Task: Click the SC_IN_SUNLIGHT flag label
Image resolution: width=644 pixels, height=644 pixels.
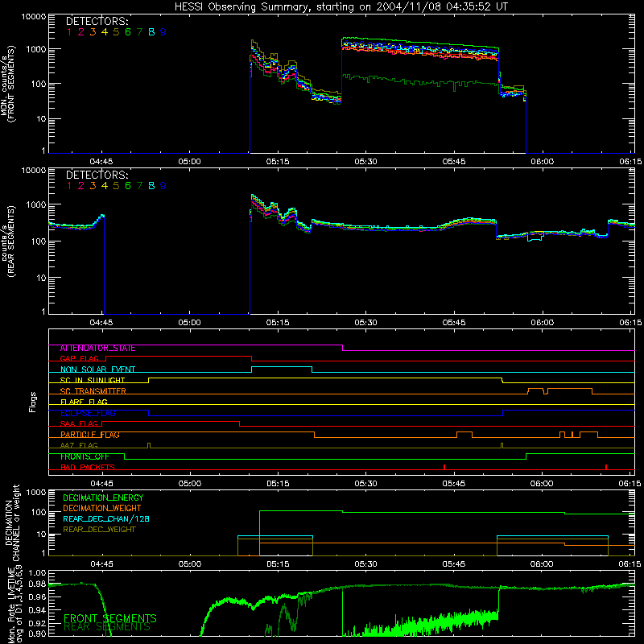Action: [93, 380]
